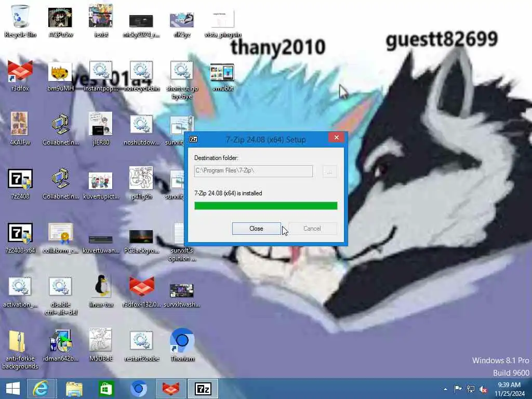This screenshot has height=399, width=532.
Task: Select the jIER80 desktop image
Action: (101, 128)
